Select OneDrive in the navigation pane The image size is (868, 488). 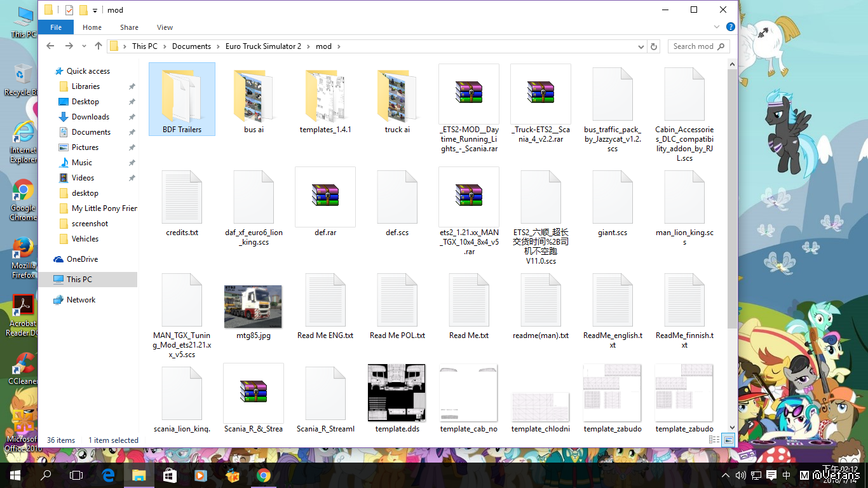click(x=82, y=259)
